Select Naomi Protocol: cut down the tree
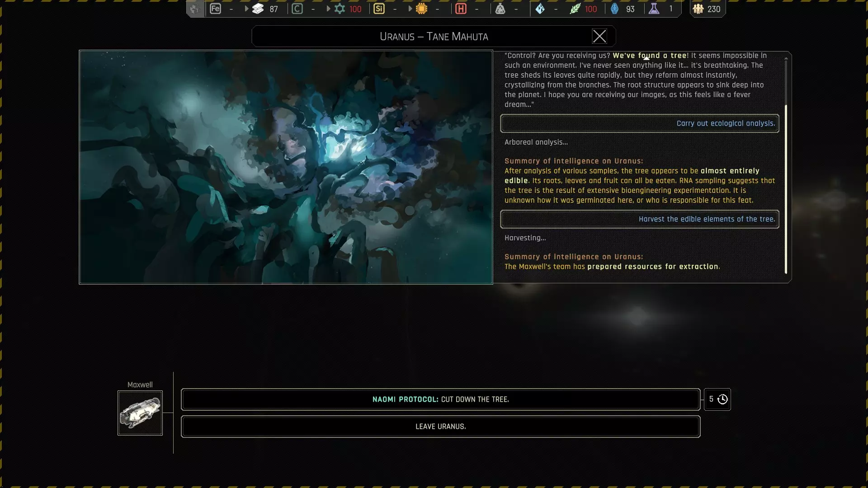The image size is (868, 488). tap(440, 399)
